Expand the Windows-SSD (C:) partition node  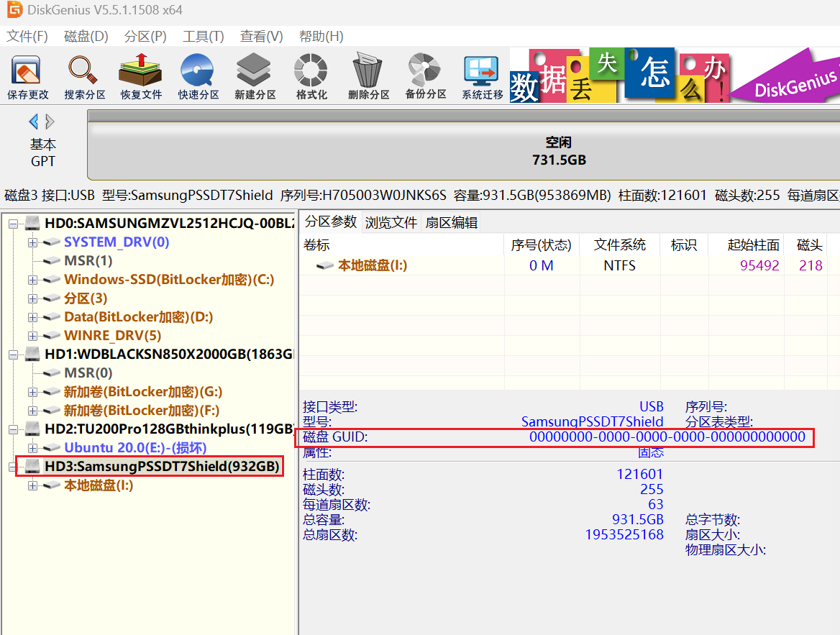point(32,280)
